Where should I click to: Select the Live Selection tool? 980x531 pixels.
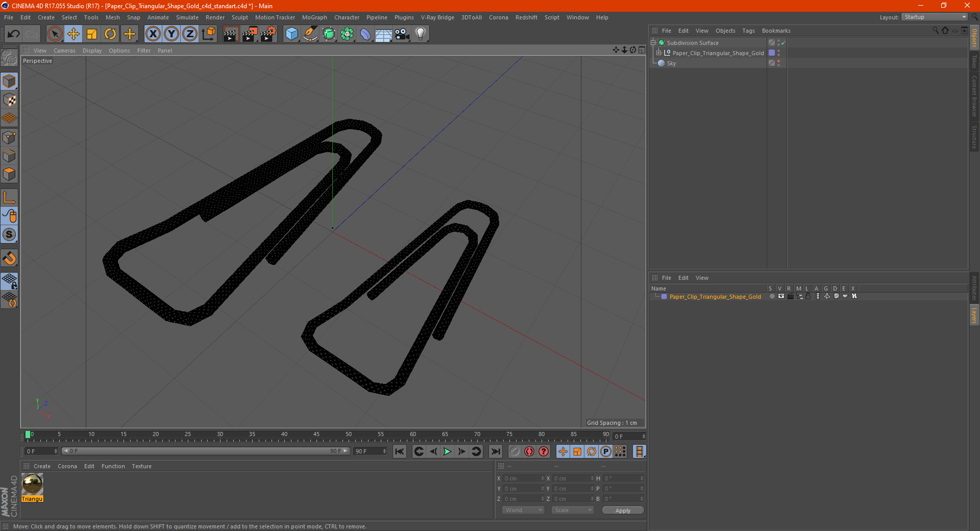55,34
